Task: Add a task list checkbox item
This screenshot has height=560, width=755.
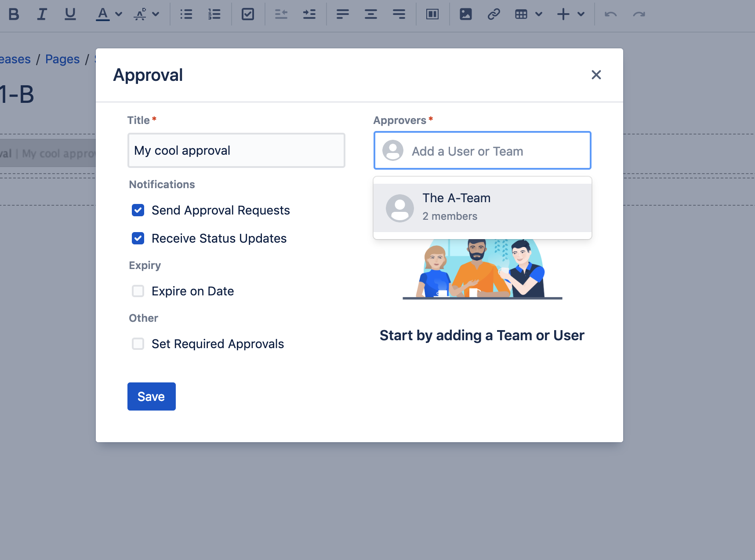Action: tap(248, 15)
